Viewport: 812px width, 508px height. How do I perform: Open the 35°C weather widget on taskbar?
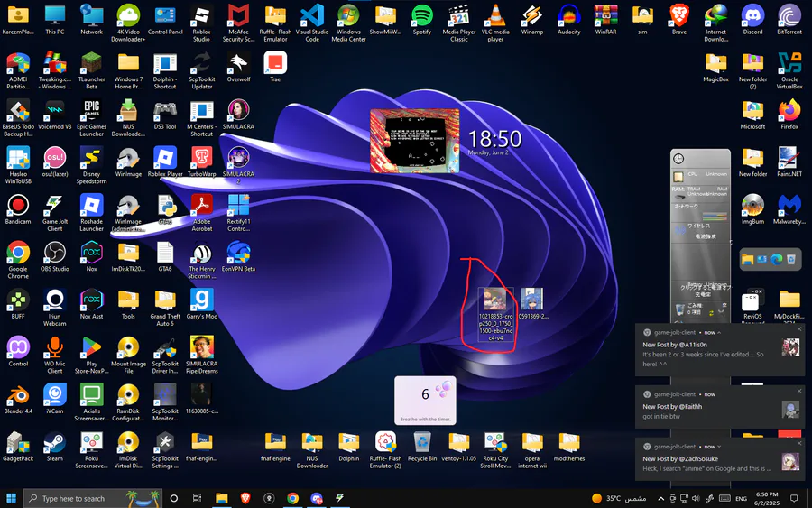pos(619,498)
